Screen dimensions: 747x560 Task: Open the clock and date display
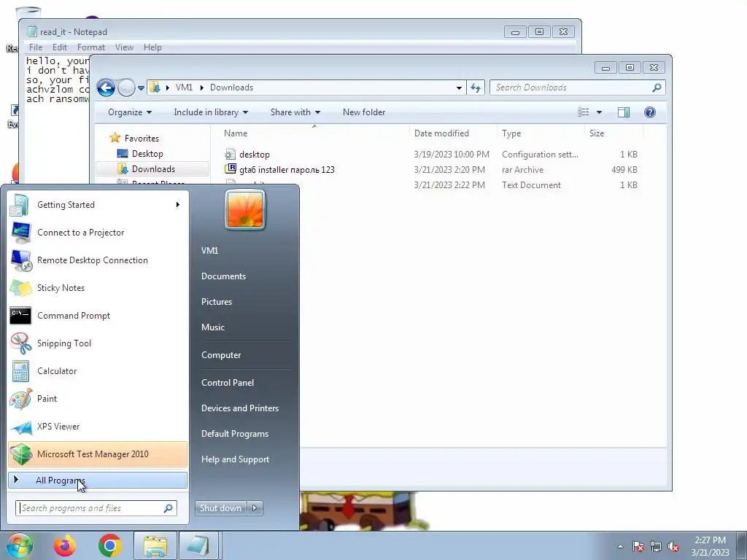coord(711,546)
